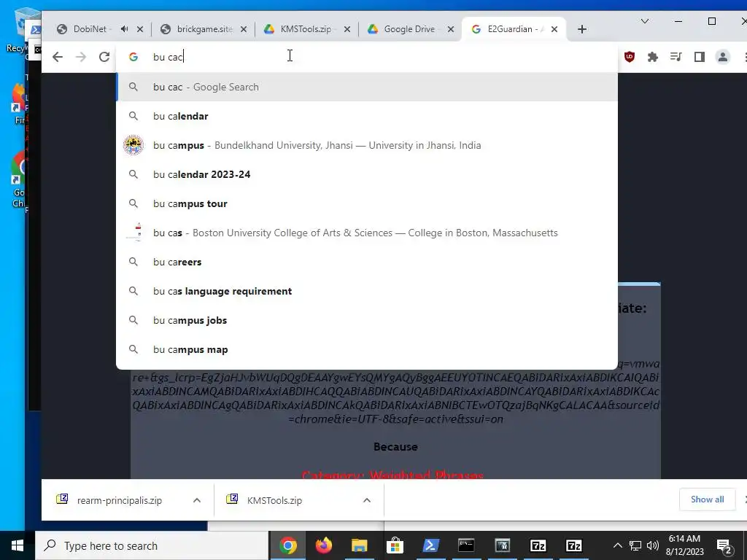Open Chrome from the taskbar
This screenshot has height=560, width=747.
tap(288, 545)
